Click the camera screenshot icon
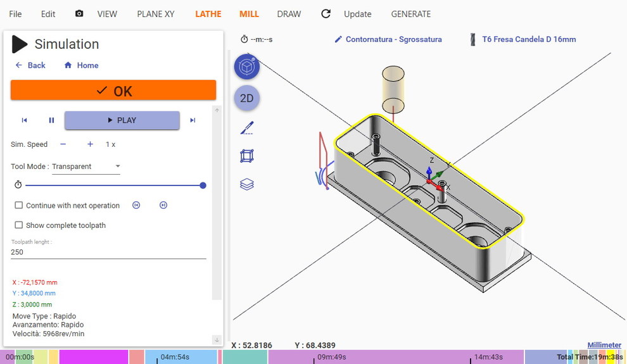This screenshot has height=364, width=627. point(79,13)
